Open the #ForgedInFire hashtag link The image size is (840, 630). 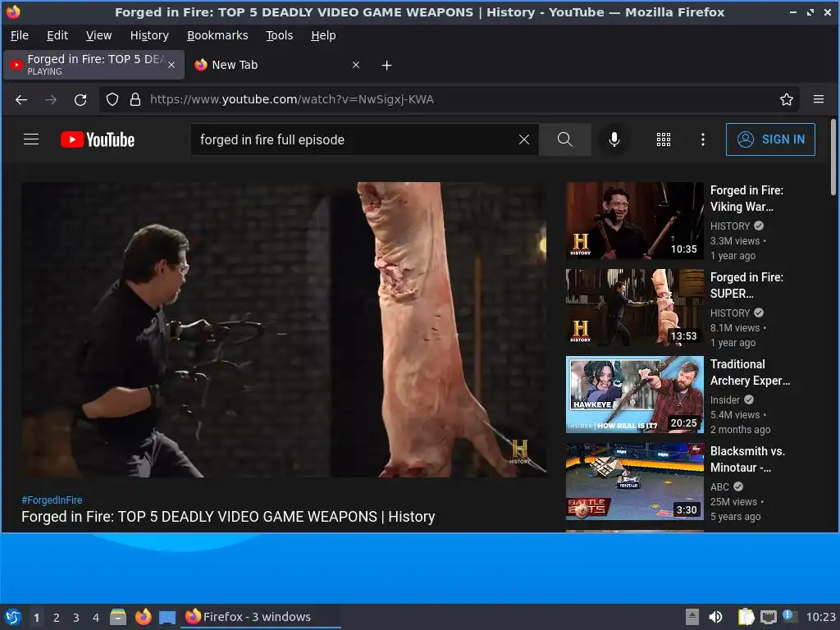[52, 500]
